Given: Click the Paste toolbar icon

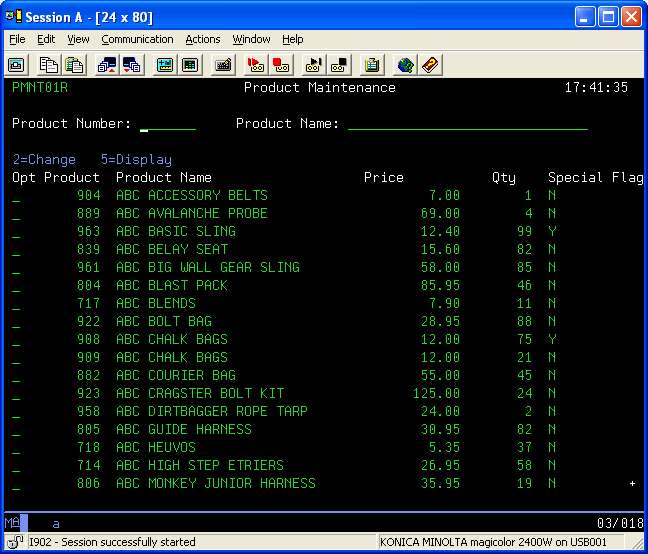Looking at the screenshot, I should click(x=74, y=65).
